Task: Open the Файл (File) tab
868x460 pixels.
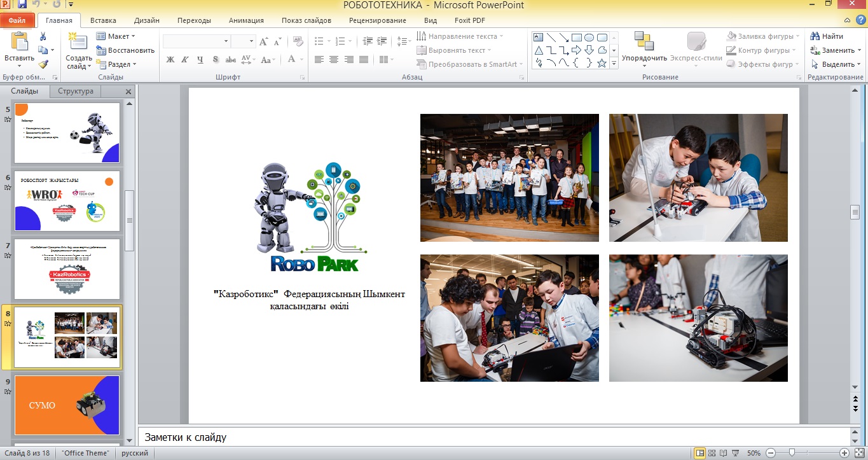Action: (x=17, y=20)
